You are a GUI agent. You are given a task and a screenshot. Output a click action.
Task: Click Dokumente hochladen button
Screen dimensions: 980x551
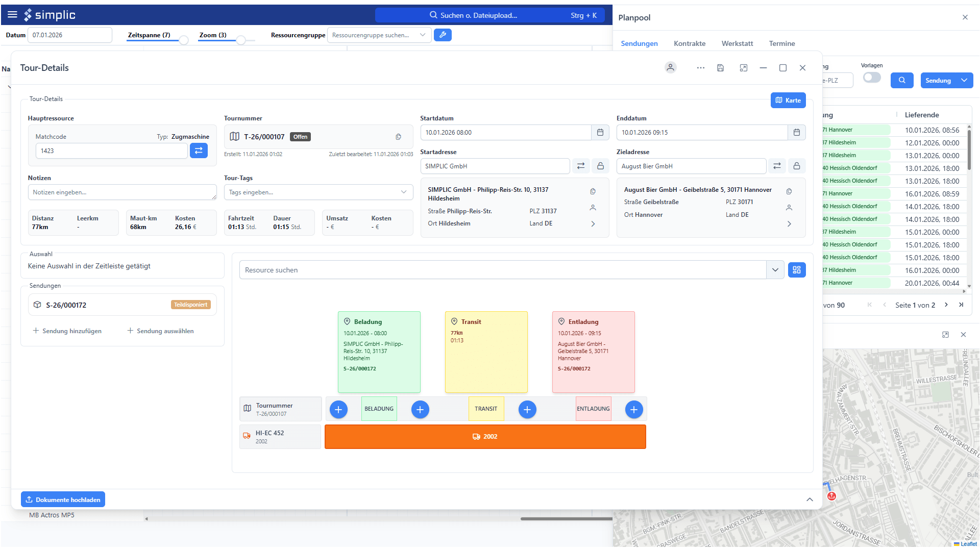click(x=63, y=499)
